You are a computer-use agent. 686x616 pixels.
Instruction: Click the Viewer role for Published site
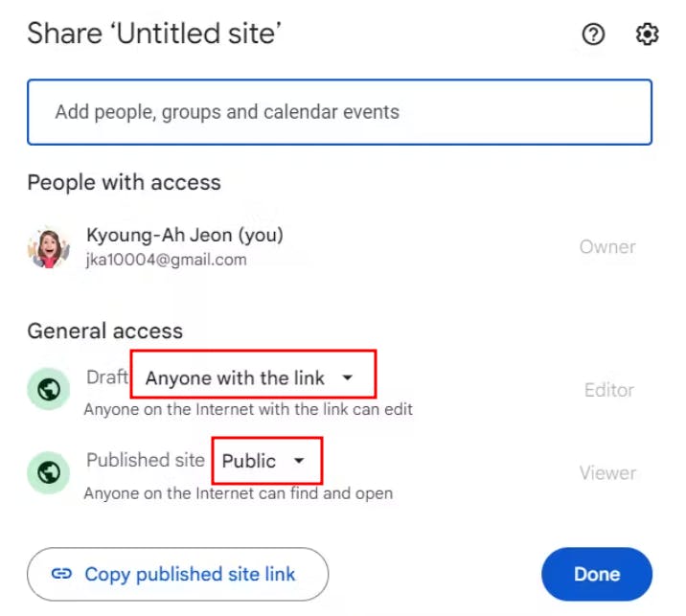607,472
